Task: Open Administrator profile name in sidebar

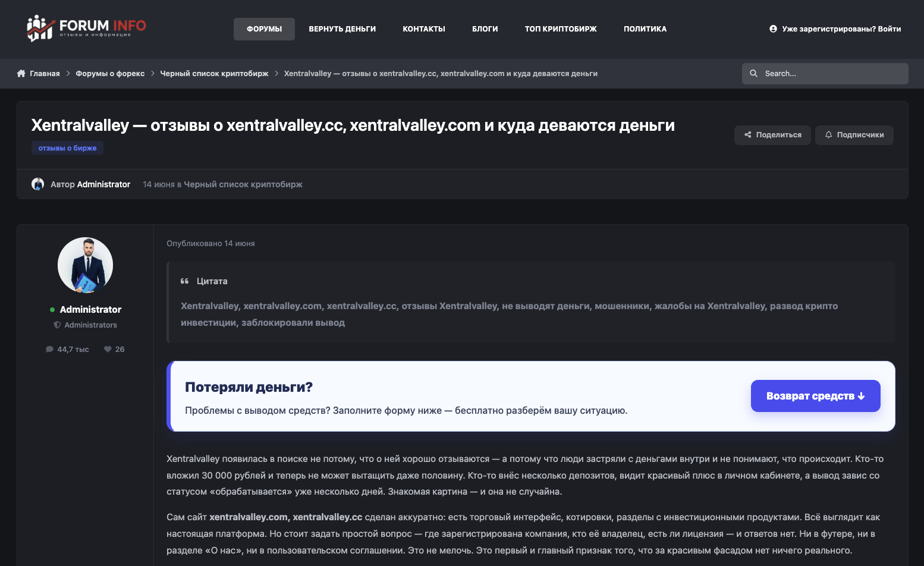Action: point(90,310)
